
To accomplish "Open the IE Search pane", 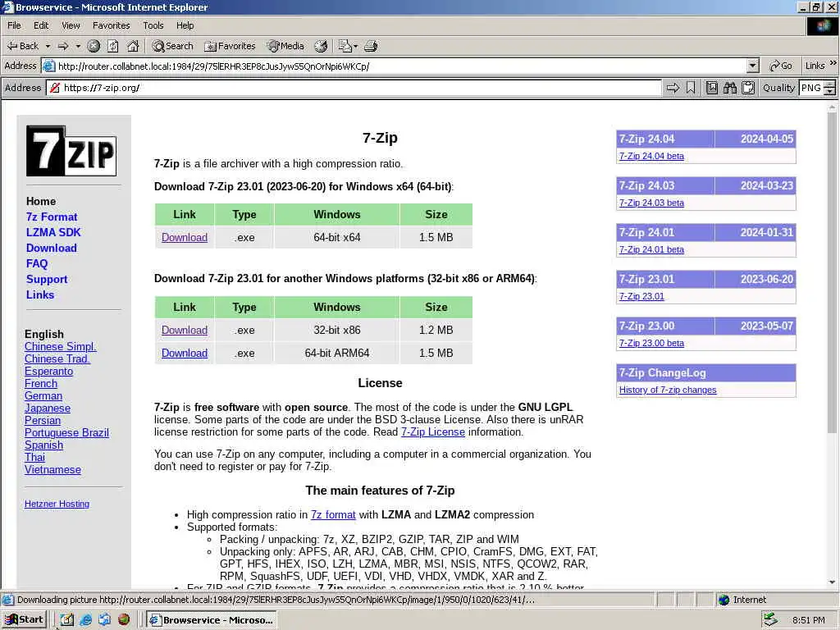I will [x=172, y=46].
